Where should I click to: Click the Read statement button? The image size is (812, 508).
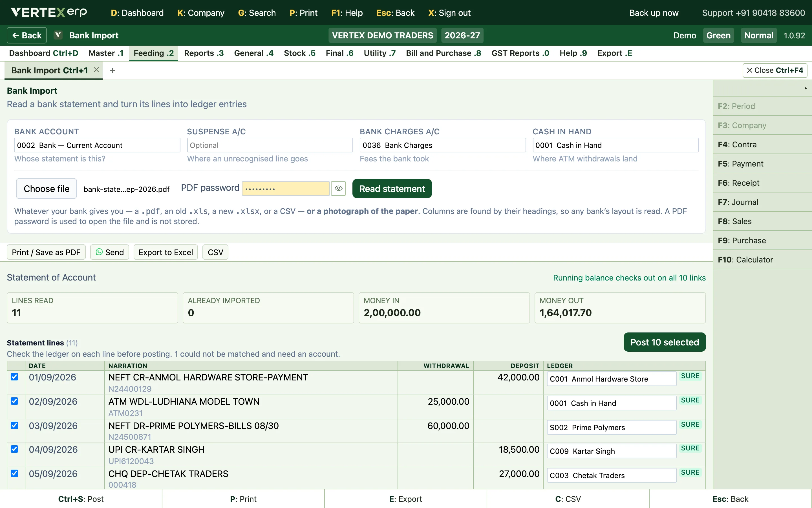pyautogui.click(x=392, y=189)
